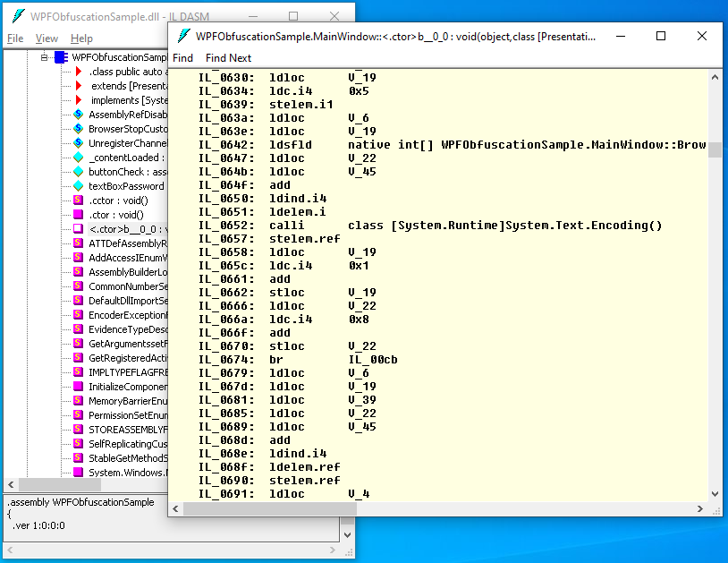Select the System.Windows namespace square icon
Image resolution: width=728 pixels, height=563 pixels.
click(79, 472)
